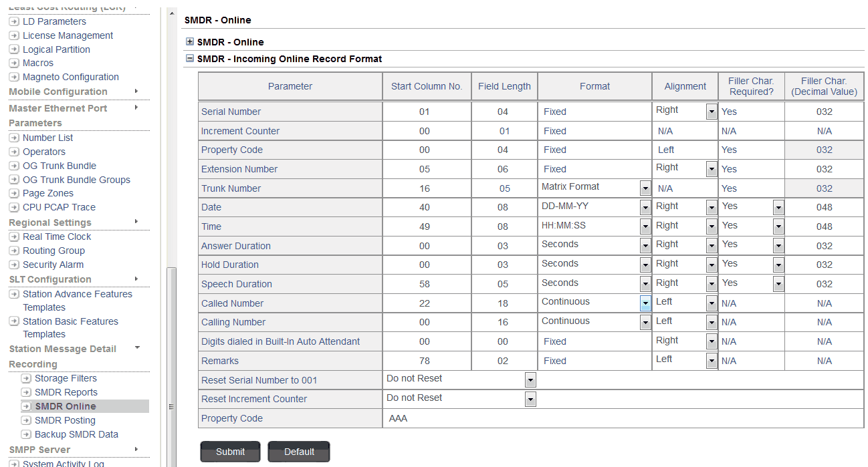Open Storage Filters link
Viewport: 868px width, 467px height.
[x=66, y=378]
